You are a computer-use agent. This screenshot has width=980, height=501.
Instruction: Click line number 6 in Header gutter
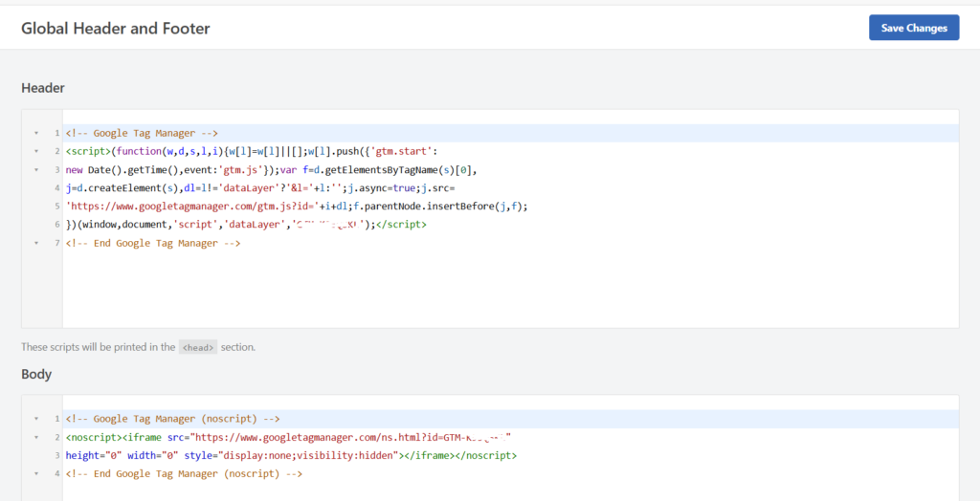click(56, 225)
